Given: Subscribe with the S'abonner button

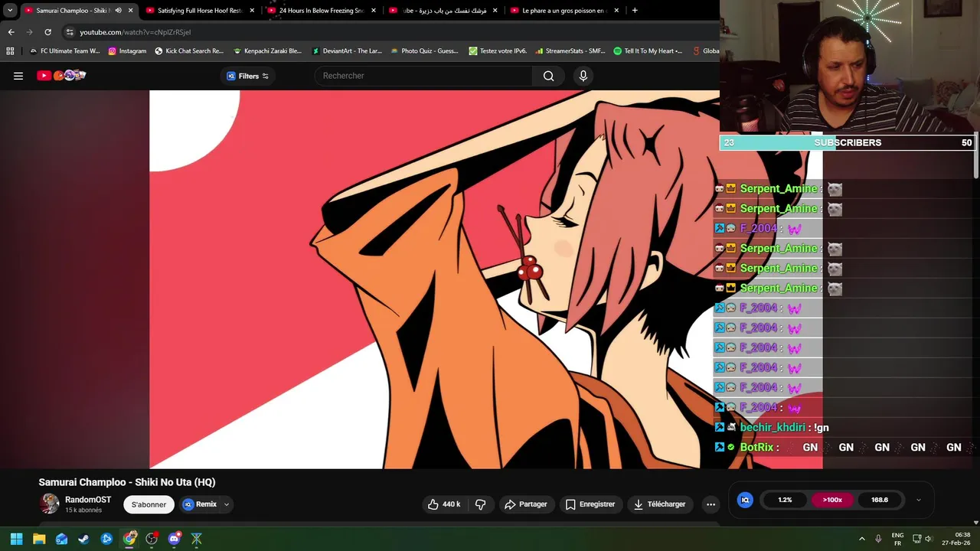Looking at the screenshot, I should 149,504.
